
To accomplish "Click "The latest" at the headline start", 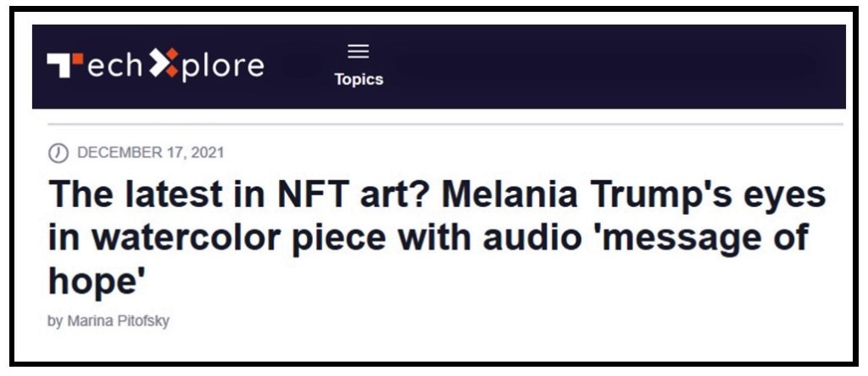I will (122, 198).
